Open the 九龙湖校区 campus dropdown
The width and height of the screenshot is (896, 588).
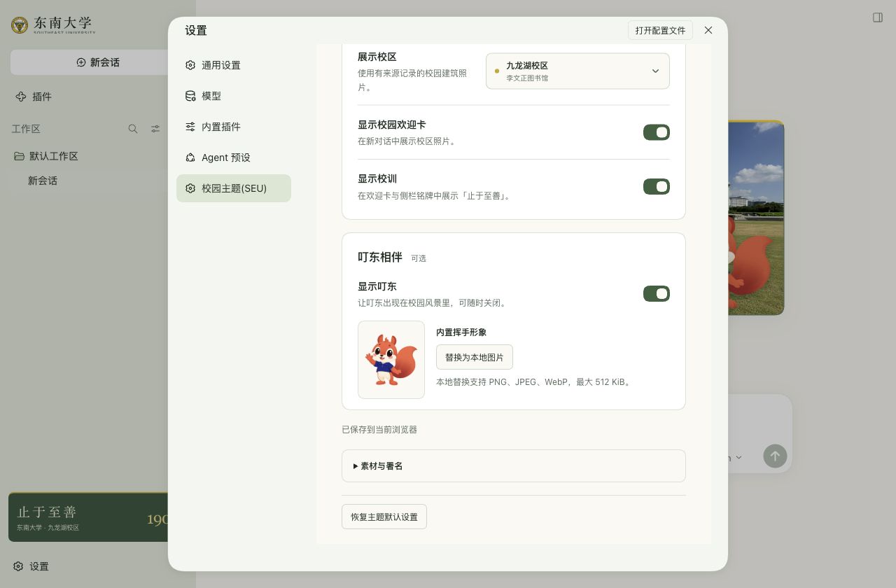tap(577, 71)
